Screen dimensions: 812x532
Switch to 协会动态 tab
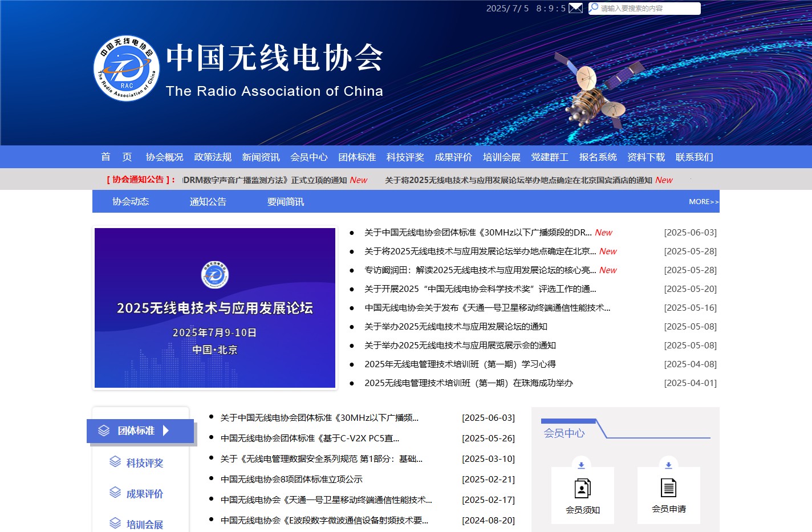(x=131, y=201)
